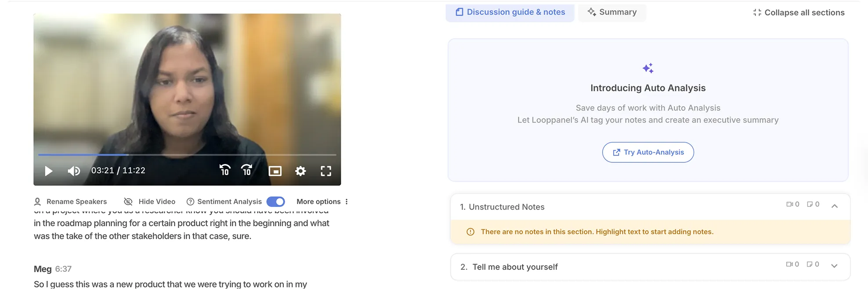Expand the Tell me about yourself section
The height and width of the screenshot is (289, 868).
[835, 266]
